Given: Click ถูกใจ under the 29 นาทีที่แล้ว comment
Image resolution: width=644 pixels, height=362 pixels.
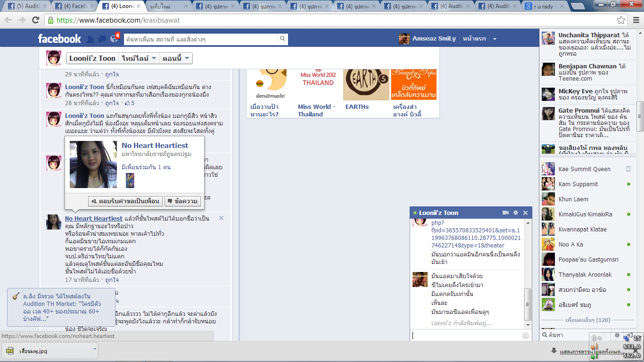Looking at the screenshot, I should click(x=112, y=74).
